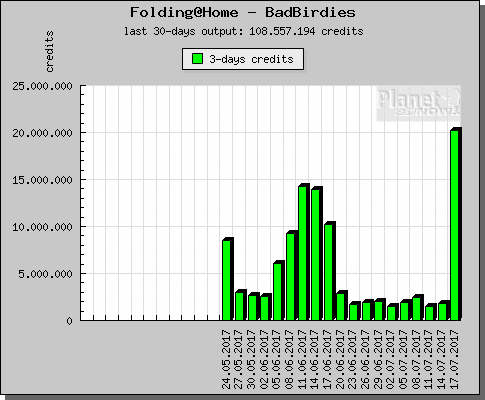Click the date label 08.06.2017
The width and height of the screenshot is (485, 400).
pyautogui.click(x=290, y=359)
